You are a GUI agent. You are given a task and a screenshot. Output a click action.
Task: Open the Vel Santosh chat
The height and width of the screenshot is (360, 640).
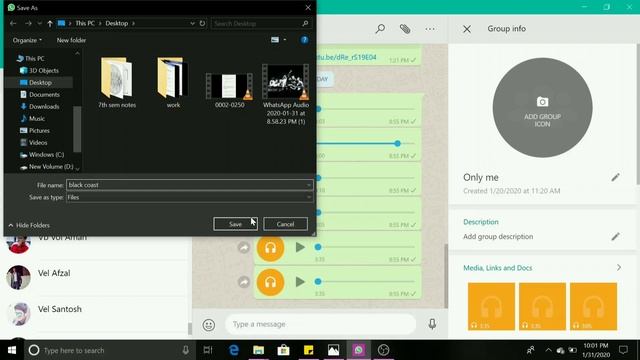coord(96,313)
